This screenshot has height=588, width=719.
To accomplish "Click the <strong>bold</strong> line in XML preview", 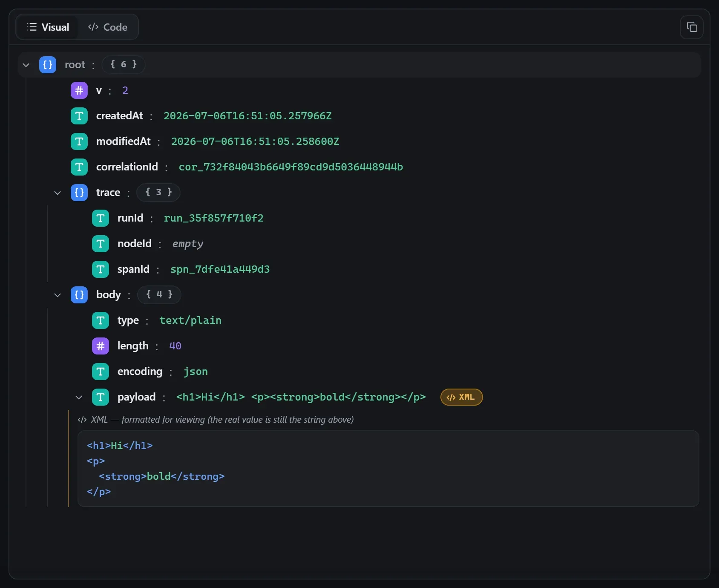I will pyautogui.click(x=162, y=476).
